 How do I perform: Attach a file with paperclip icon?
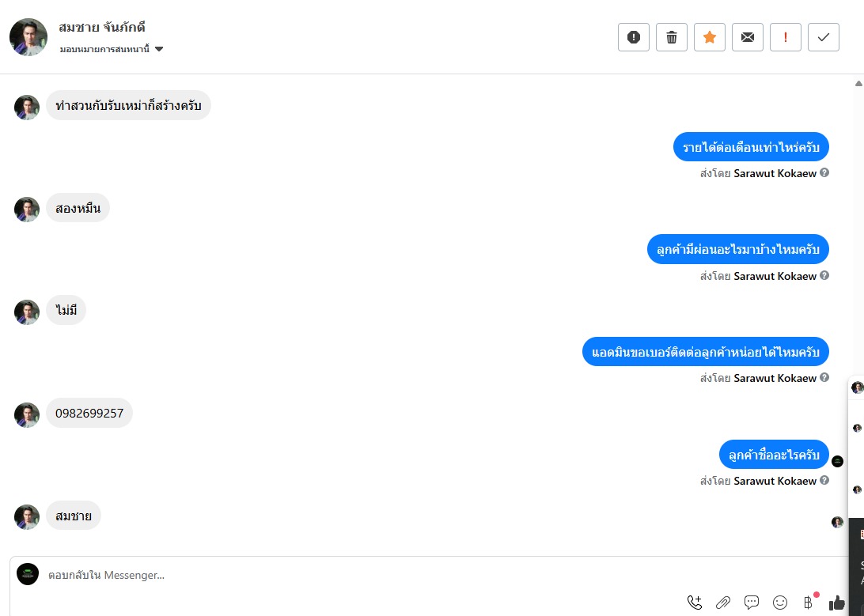(x=723, y=603)
